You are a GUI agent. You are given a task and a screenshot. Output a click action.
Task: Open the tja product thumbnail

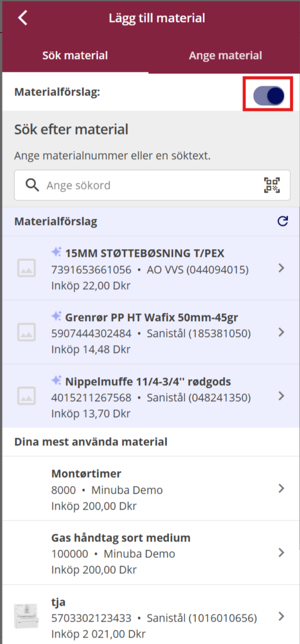(x=26, y=616)
